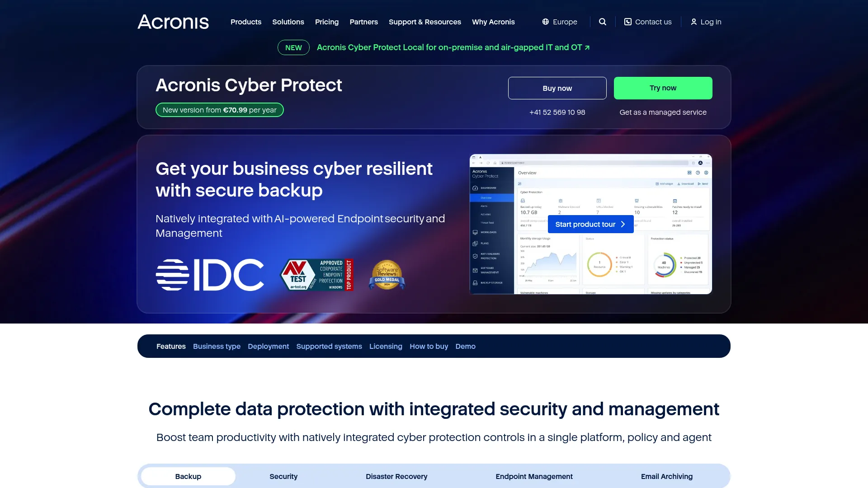Viewport: 868px width, 488px height.
Task: Open the Solutions menu
Action: pos(288,22)
